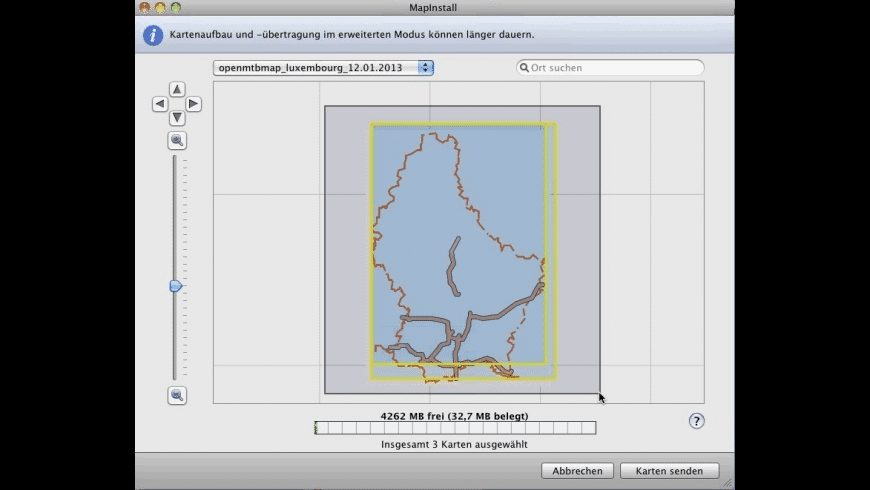Screen dimensions: 870x490
Task: Open the help question mark button
Action: (x=696, y=421)
